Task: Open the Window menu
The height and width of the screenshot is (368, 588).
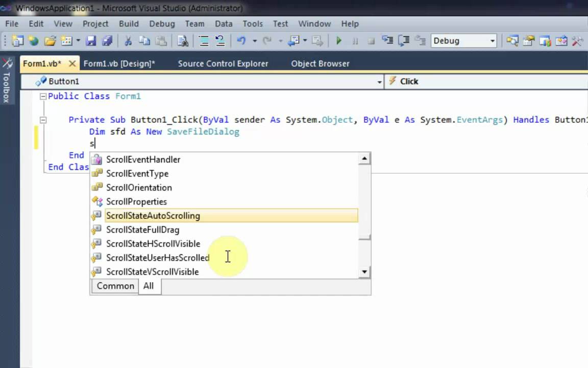Action: click(x=314, y=24)
